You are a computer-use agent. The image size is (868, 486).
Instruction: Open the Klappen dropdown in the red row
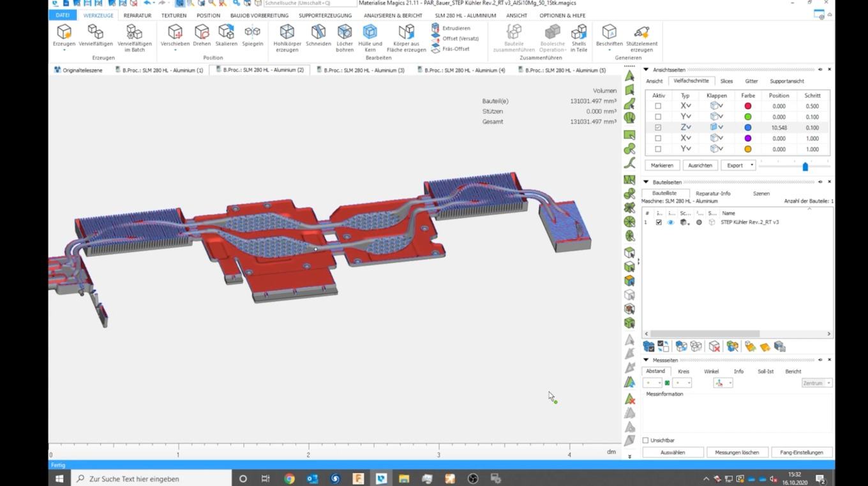coord(716,106)
